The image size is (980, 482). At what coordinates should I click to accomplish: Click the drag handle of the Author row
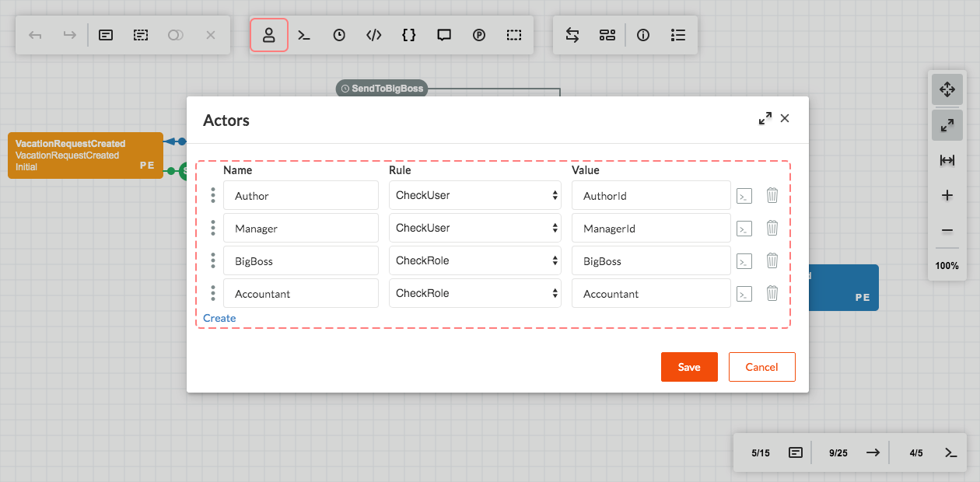click(213, 196)
